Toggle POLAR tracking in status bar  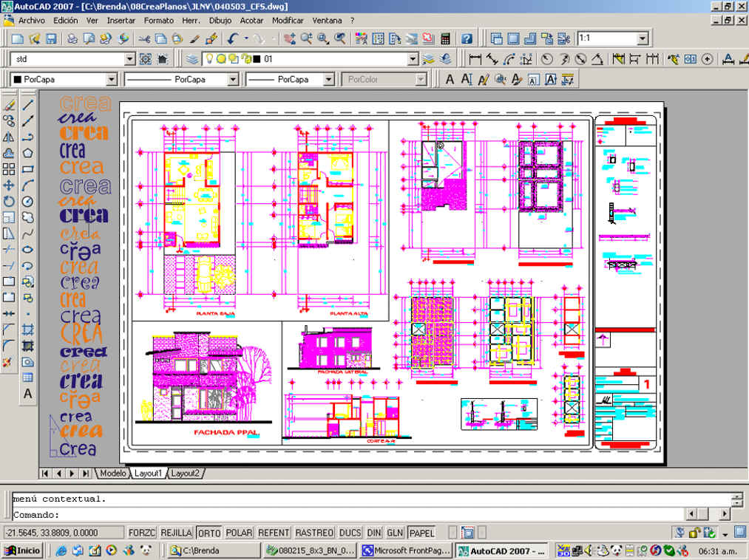(239, 533)
